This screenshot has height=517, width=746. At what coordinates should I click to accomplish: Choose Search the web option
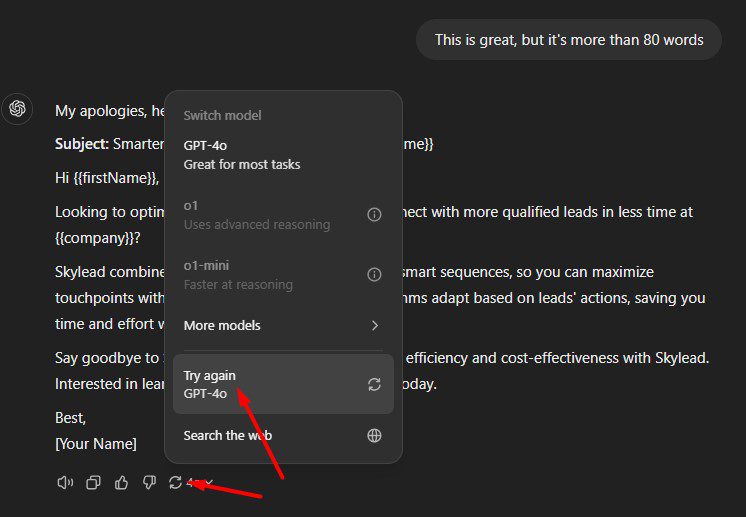(x=283, y=435)
